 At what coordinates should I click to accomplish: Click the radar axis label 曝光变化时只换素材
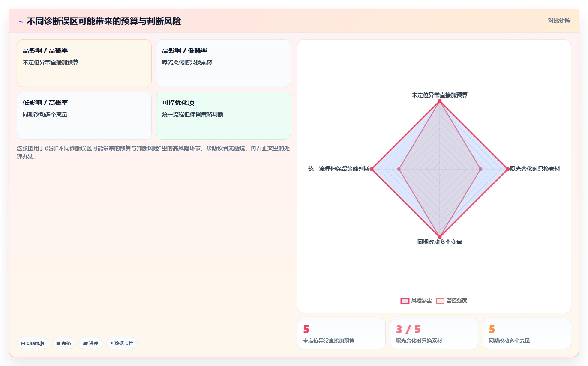point(535,169)
